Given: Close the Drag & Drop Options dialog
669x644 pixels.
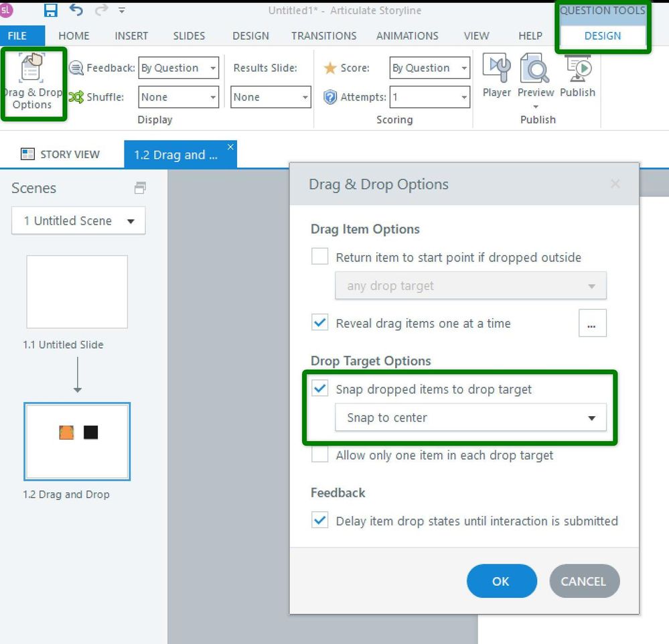Looking at the screenshot, I should [x=615, y=184].
